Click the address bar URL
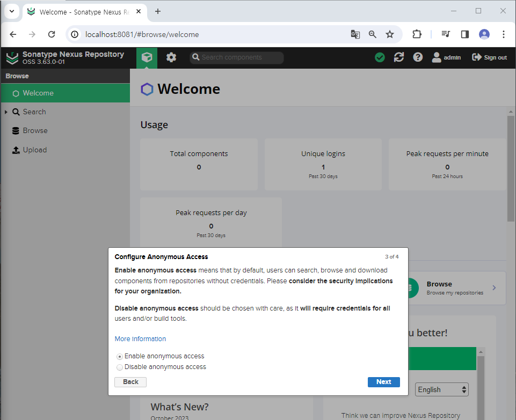The image size is (516, 420). click(142, 34)
